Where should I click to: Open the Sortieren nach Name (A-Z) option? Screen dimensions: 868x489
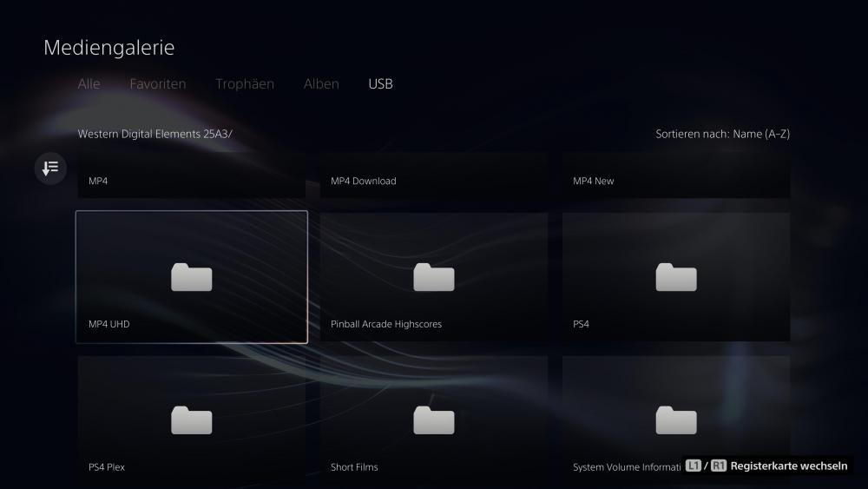pos(722,134)
